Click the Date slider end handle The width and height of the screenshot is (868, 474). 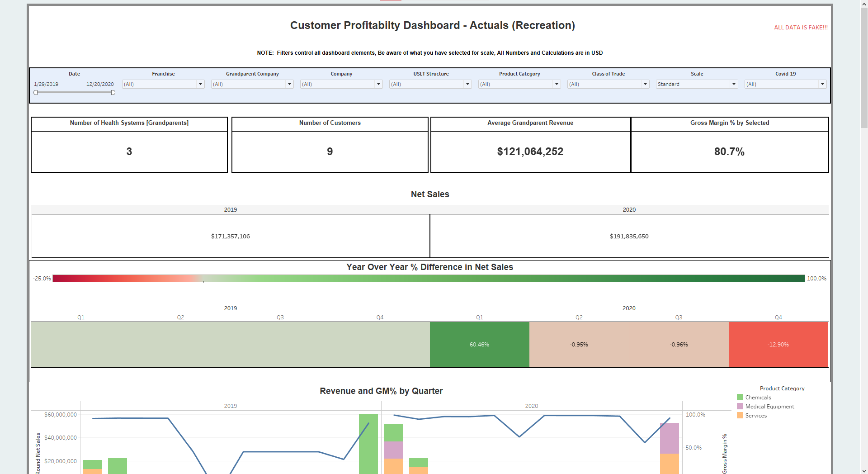(x=113, y=93)
